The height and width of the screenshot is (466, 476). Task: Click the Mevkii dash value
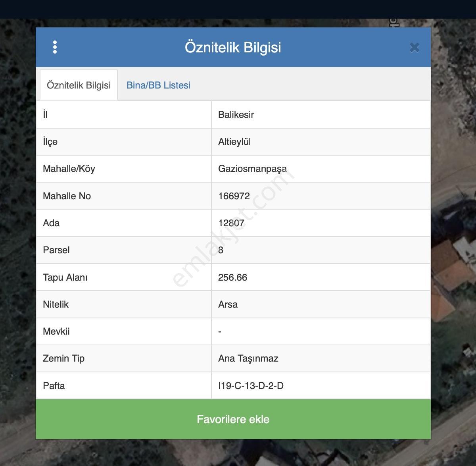[x=220, y=331]
